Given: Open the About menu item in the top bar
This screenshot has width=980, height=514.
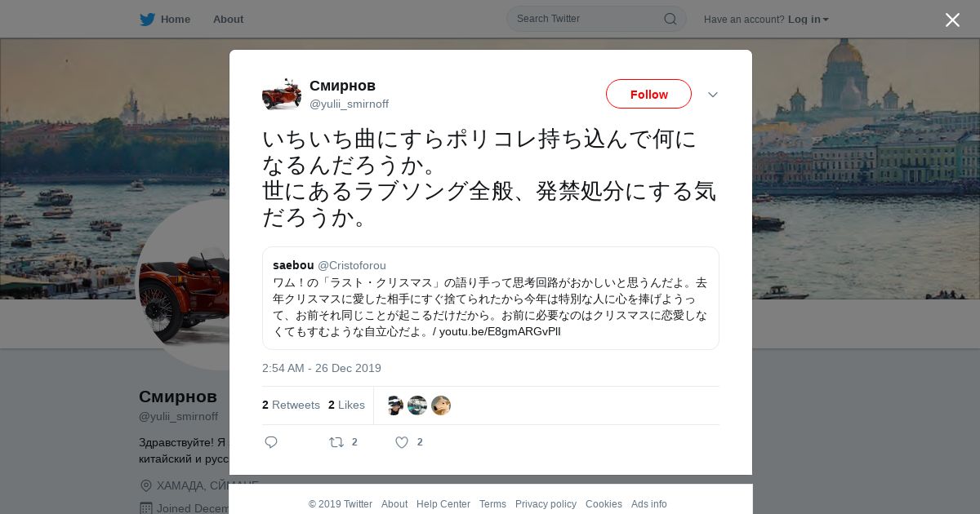Looking at the screenshot, I should [x=228, y=19].
